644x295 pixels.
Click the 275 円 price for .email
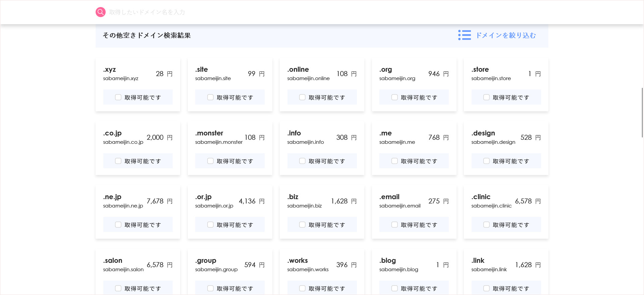coord(438,201)
